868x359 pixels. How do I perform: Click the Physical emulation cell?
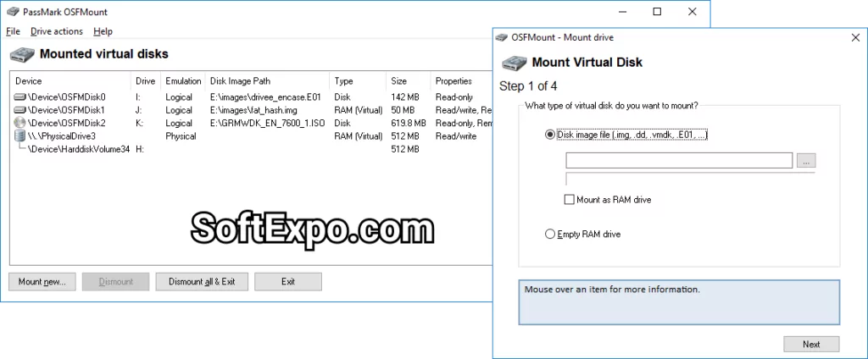tap(181, 136)
